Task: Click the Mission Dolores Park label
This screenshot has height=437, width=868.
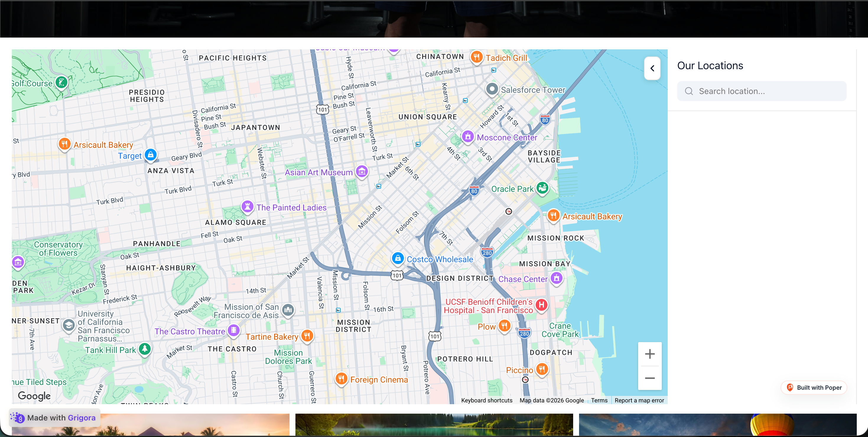Action: (x=288, y=357)
